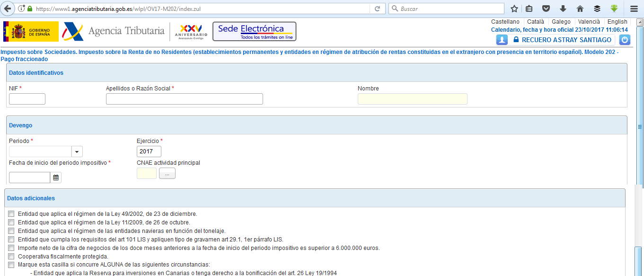644x276 pixels.
Task: Click the Sede Electrónica logo
Action: [x=254, y=31]
